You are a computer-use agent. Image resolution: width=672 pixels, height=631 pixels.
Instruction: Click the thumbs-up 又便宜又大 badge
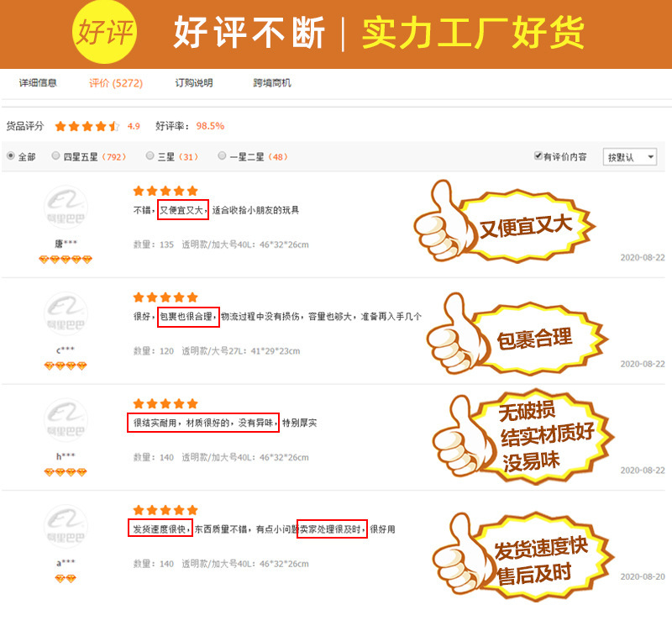coord(505,221)
